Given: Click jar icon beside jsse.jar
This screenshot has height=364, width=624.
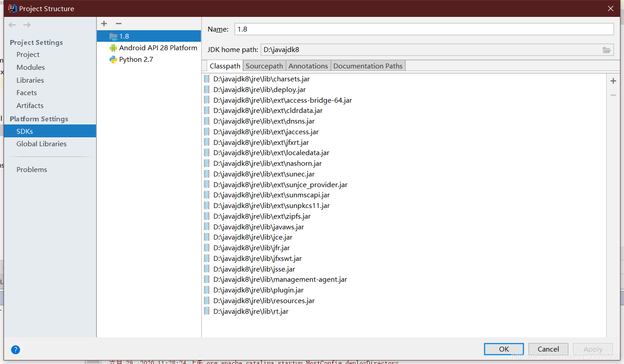Looking at the screenshot, I should coord(207,269).
